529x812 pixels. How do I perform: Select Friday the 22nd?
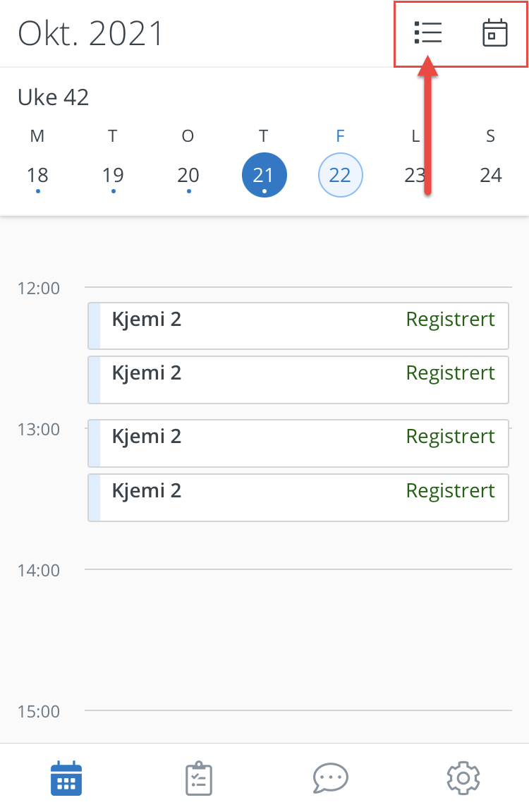pos(340,175)
